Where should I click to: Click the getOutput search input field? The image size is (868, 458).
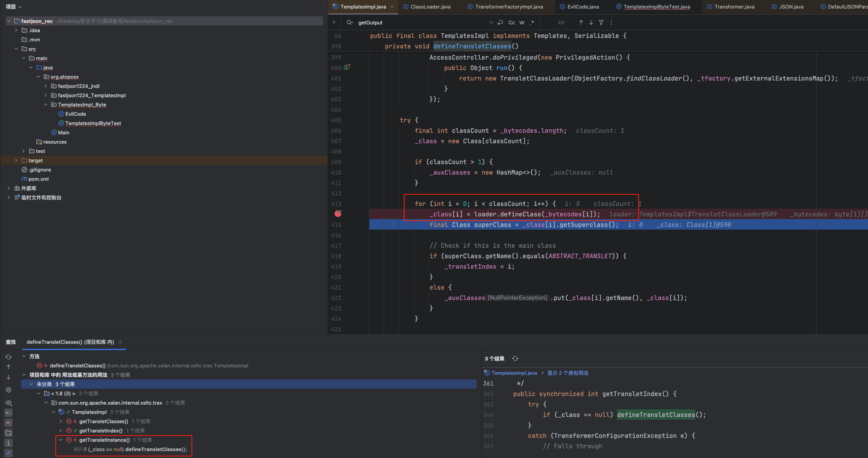(x=422, y=22)
